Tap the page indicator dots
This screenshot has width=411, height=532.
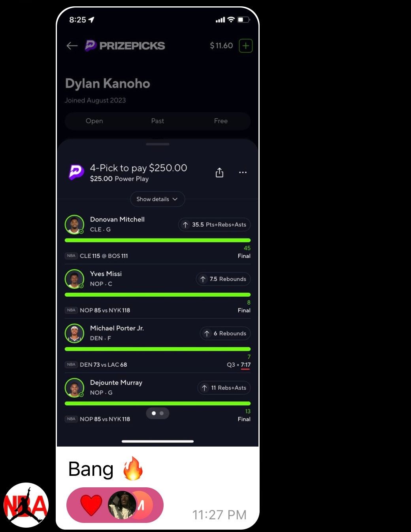158,413
